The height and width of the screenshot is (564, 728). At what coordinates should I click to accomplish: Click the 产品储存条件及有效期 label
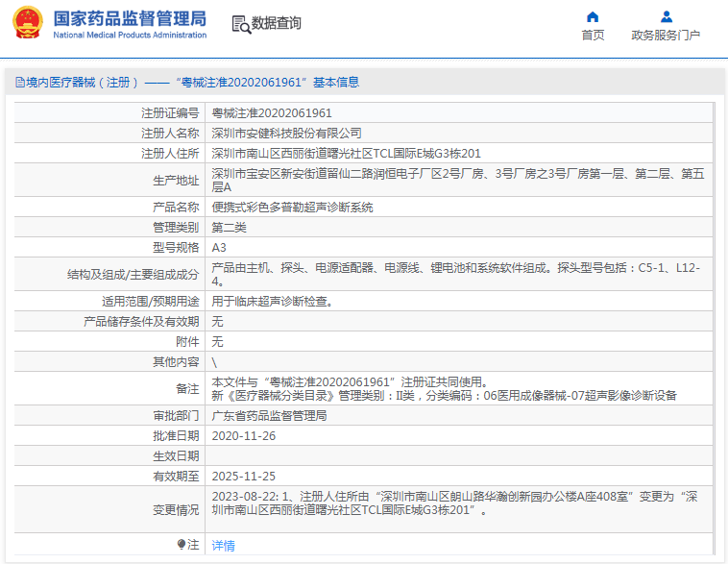click(x=141, y=322)
